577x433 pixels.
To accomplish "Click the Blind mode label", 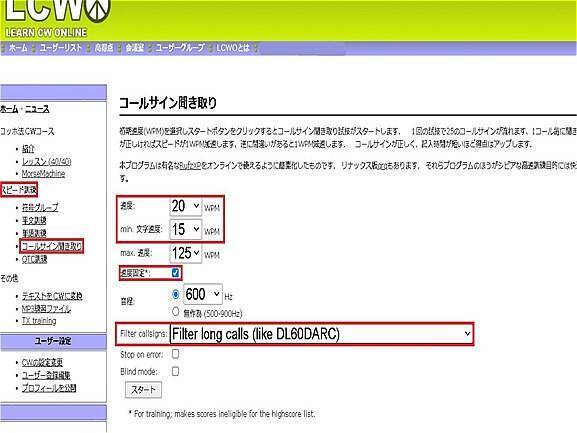I will click(x=139, y=372).
